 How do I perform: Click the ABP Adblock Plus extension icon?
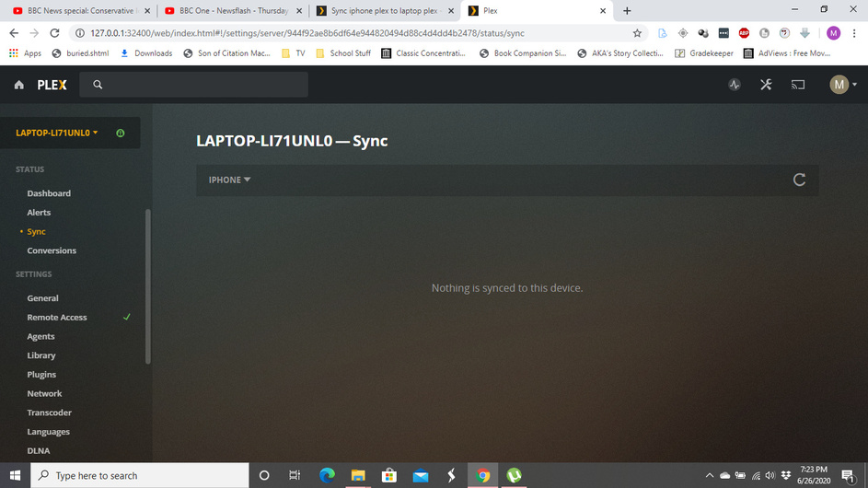click(744, 33)
